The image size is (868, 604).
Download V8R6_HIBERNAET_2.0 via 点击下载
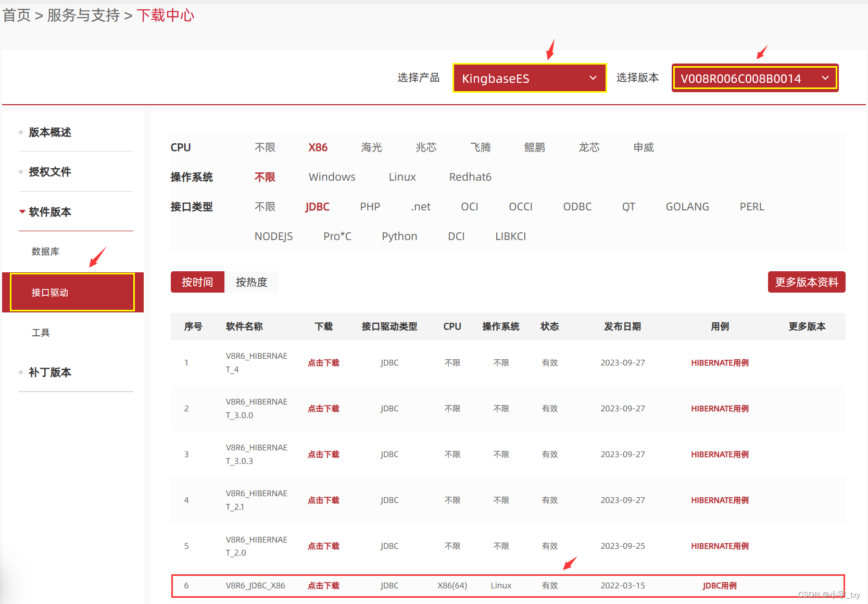point(323,546)
